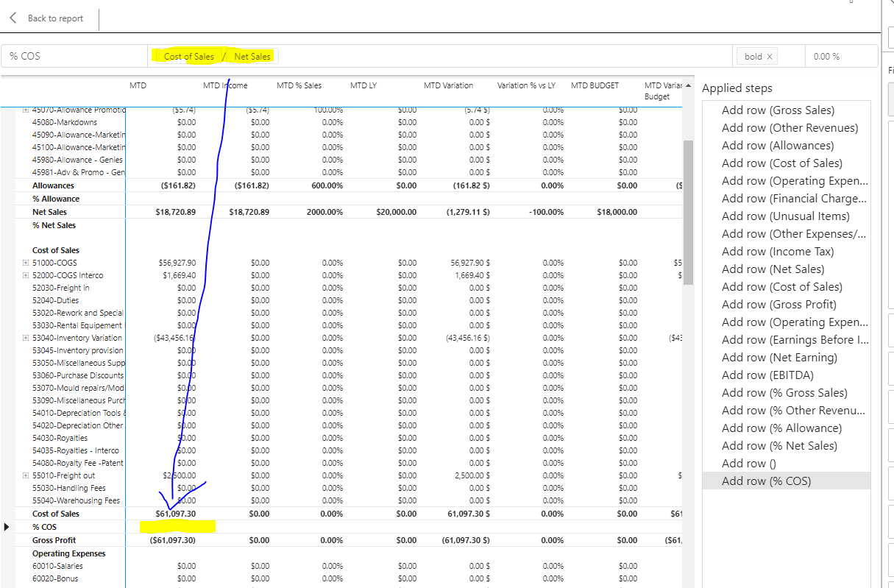Remove the bold format tag
Viewport: 894px width, 588px height.
point(770,57)
